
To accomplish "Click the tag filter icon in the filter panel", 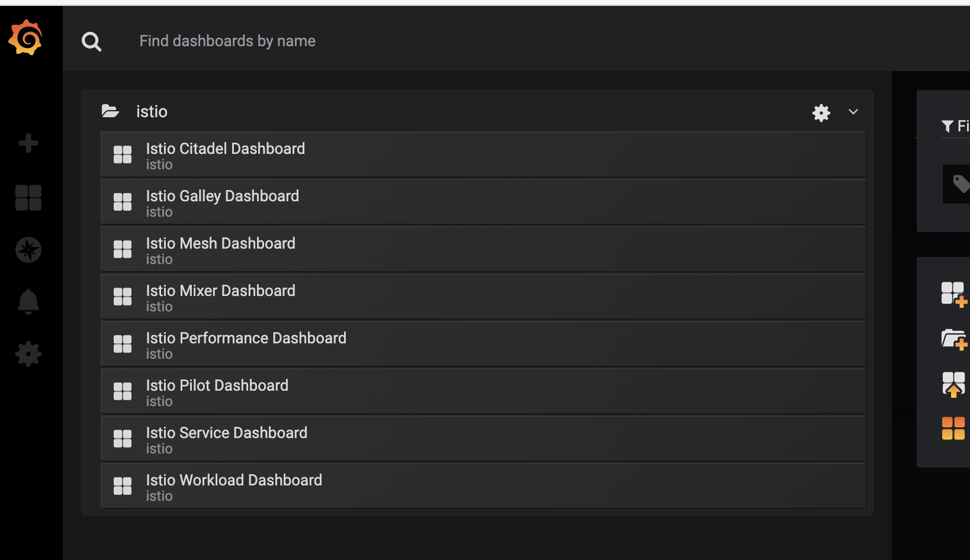I will (x=959, y=184).
